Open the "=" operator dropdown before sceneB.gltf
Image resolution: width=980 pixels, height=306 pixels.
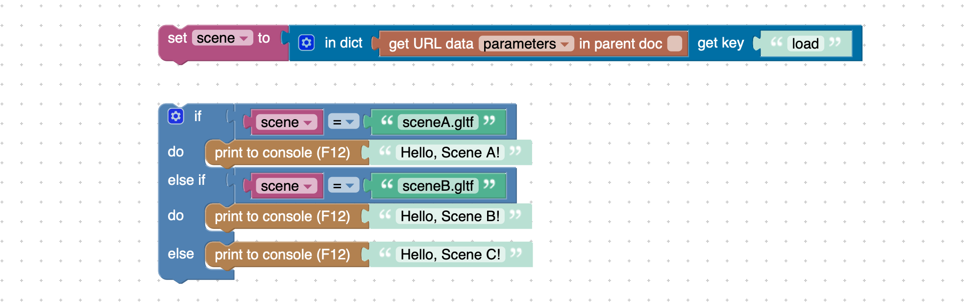[343, 186]
